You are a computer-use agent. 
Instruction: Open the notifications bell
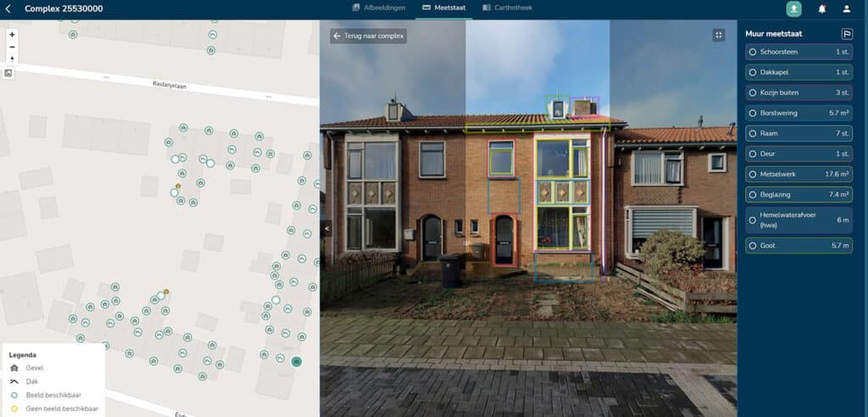[821, 8]
